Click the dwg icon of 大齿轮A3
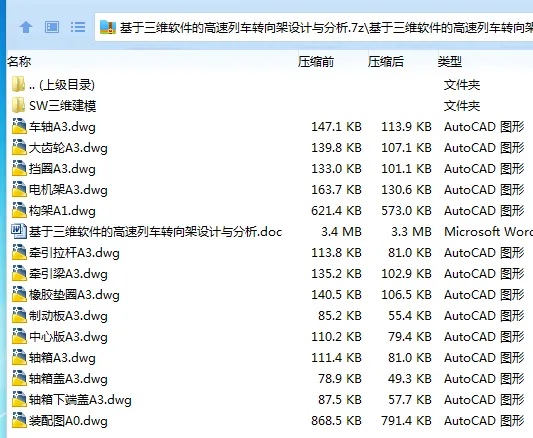The height and width of the screenshot is (438, 533). [x=19, y=147]
